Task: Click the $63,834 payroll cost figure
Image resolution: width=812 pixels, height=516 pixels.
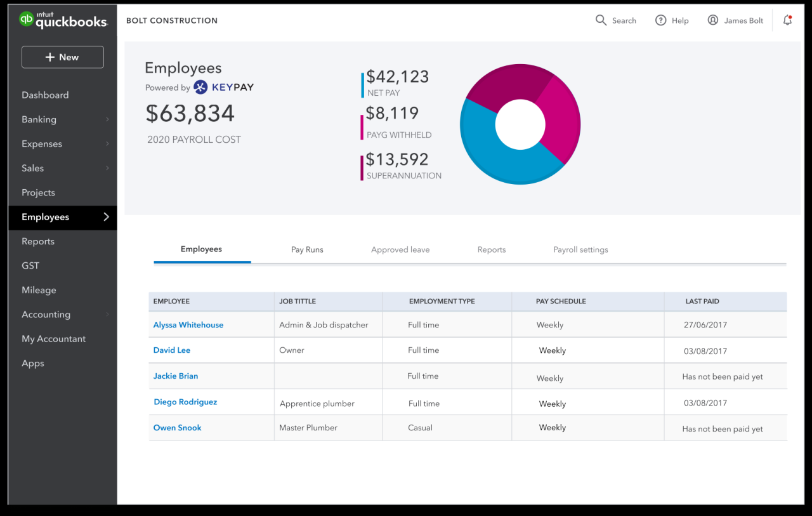Action: [x=190, y=114]
